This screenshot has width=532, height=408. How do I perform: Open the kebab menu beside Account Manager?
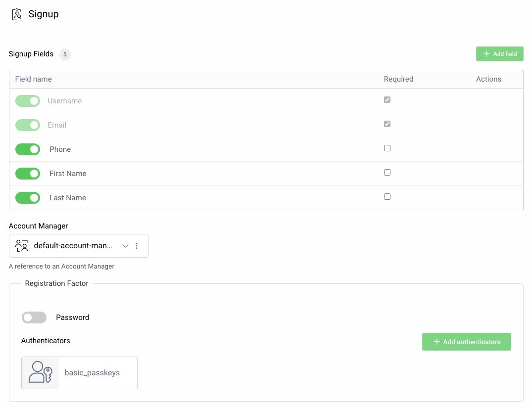click(x=137, y=245)
